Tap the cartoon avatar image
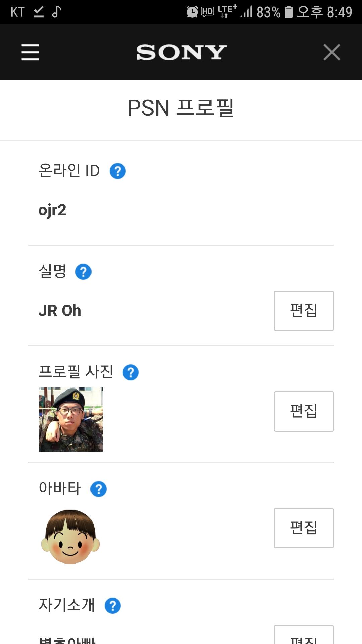The height and width of the screenshot is (644, 362). [70, 537]
